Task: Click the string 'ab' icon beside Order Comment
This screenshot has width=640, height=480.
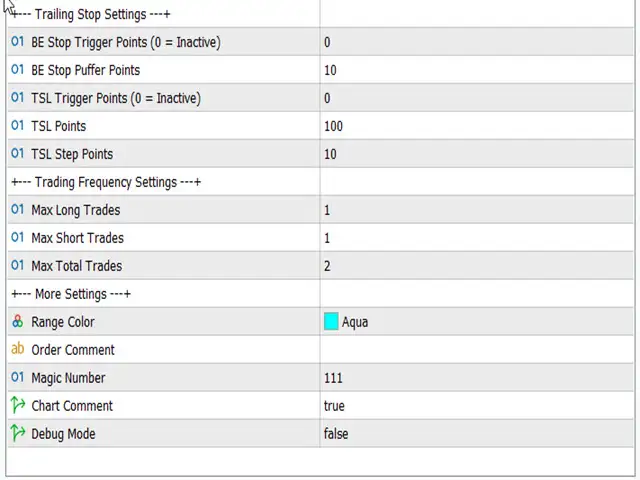Action: (x=17, y=350)
